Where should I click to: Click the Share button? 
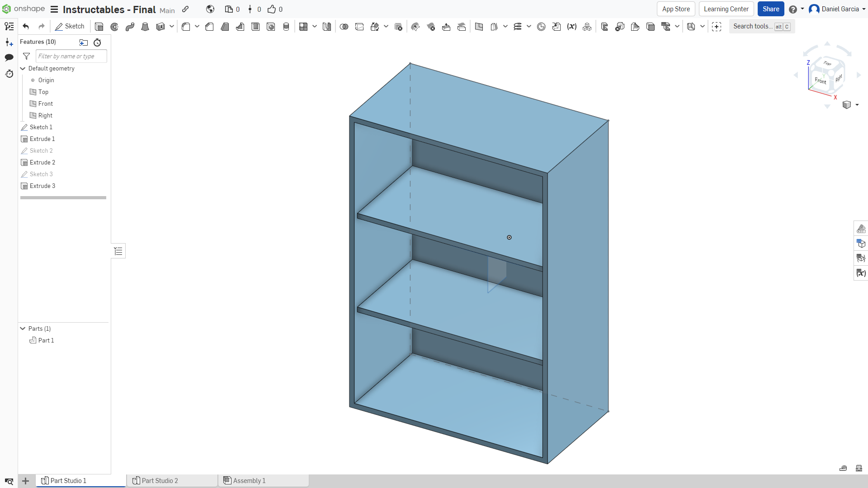click(770, 9)
